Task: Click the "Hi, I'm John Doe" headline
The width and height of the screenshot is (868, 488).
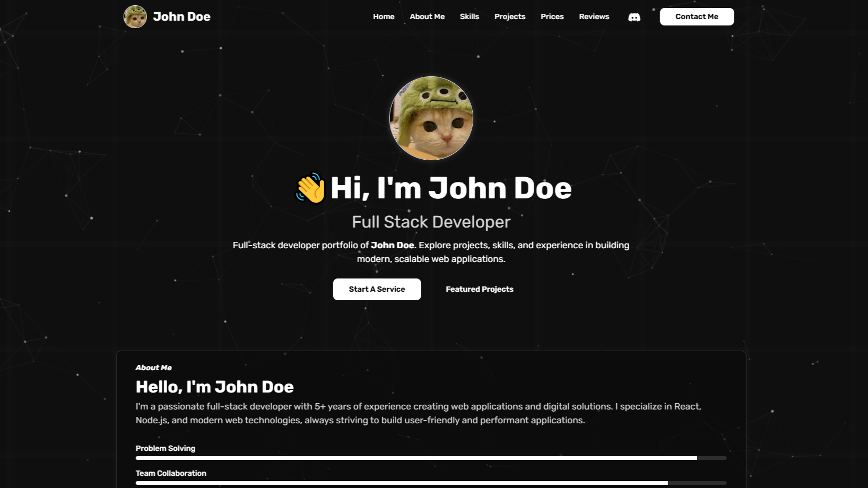Action: [x=450, y=188]
